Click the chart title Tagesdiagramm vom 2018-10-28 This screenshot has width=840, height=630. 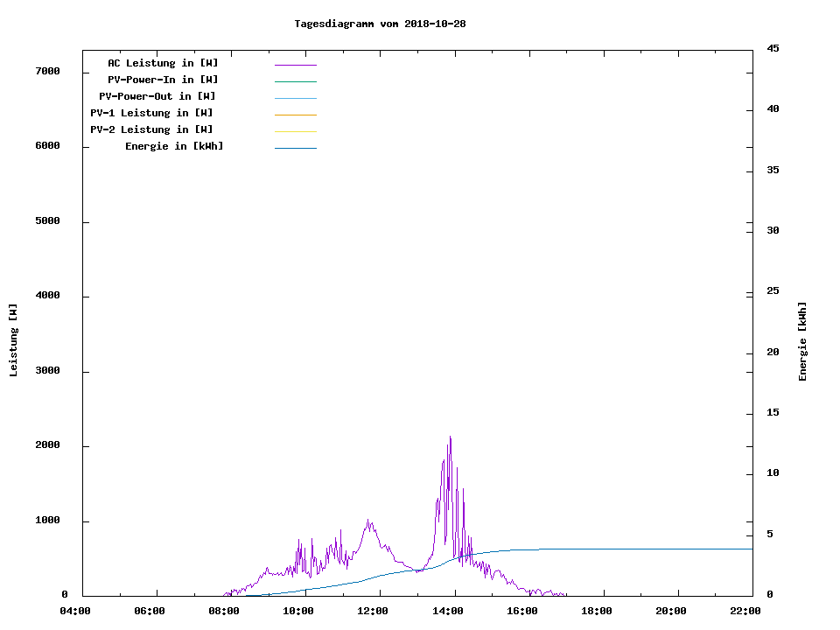click(380, 24)
